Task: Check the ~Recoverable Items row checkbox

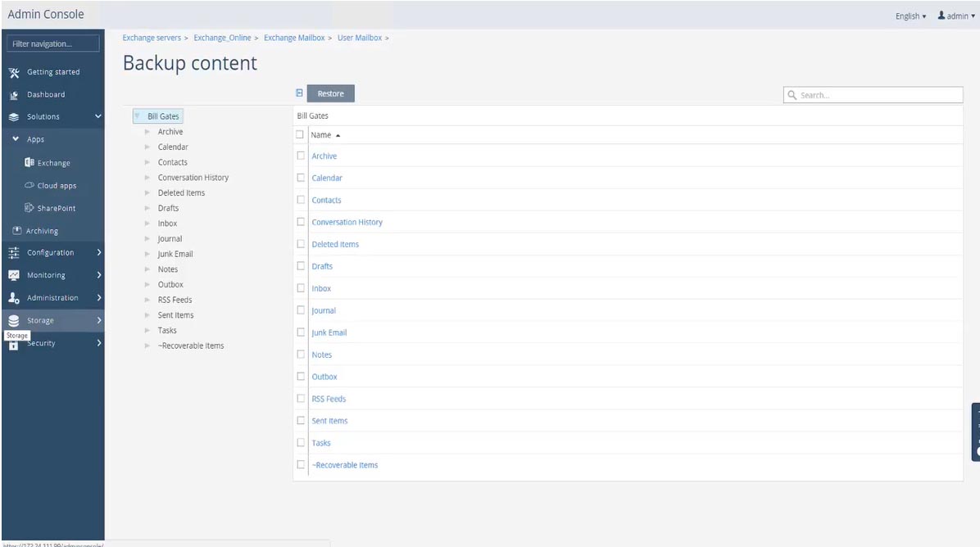Action: coord(301,464)
